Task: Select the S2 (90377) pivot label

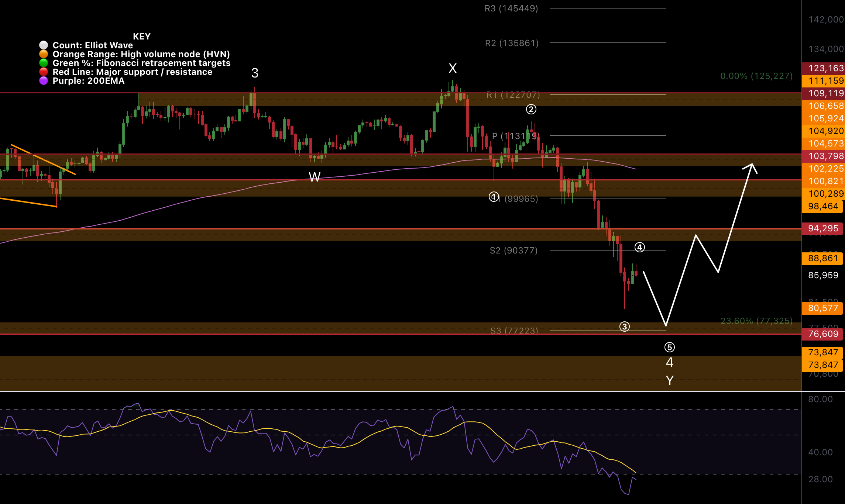Action: coord(513,251)
